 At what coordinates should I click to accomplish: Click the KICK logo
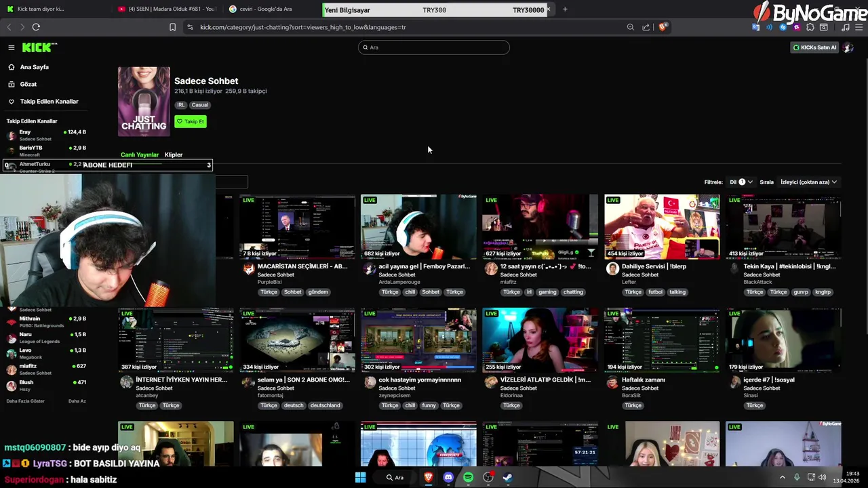39,47
